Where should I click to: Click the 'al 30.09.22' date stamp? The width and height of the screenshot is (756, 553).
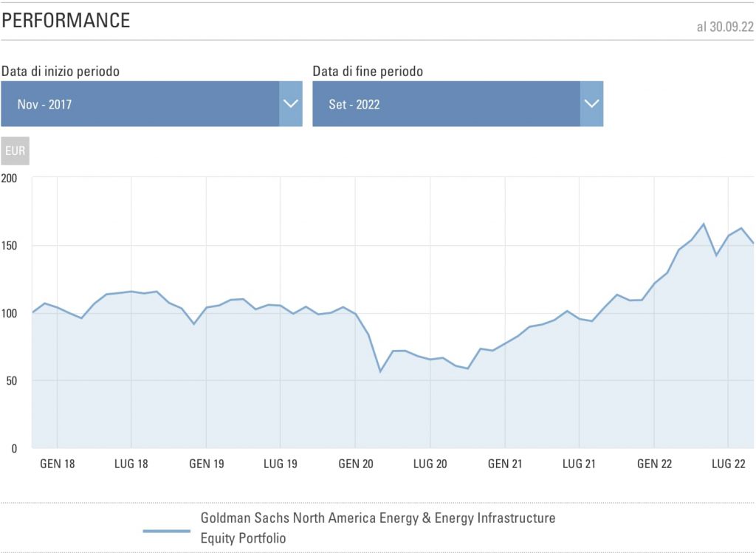[724, 27]
